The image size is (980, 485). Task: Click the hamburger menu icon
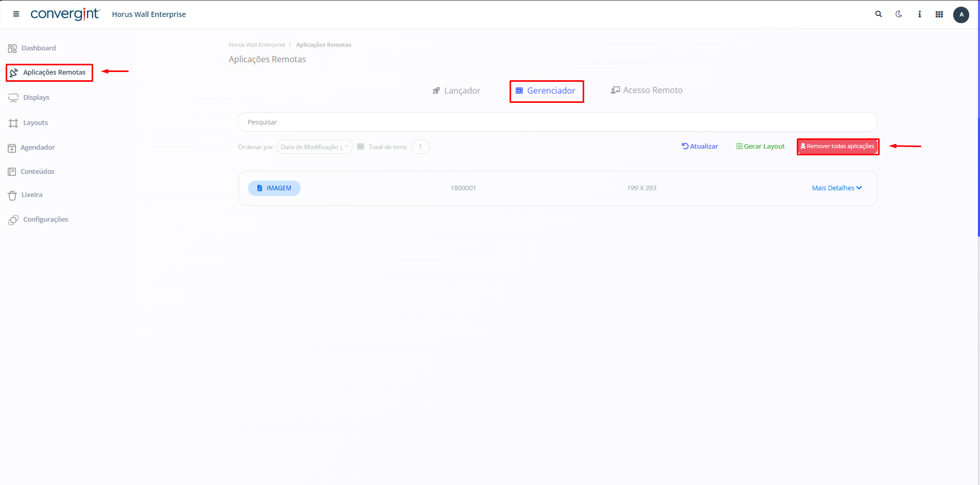[16, 14]
